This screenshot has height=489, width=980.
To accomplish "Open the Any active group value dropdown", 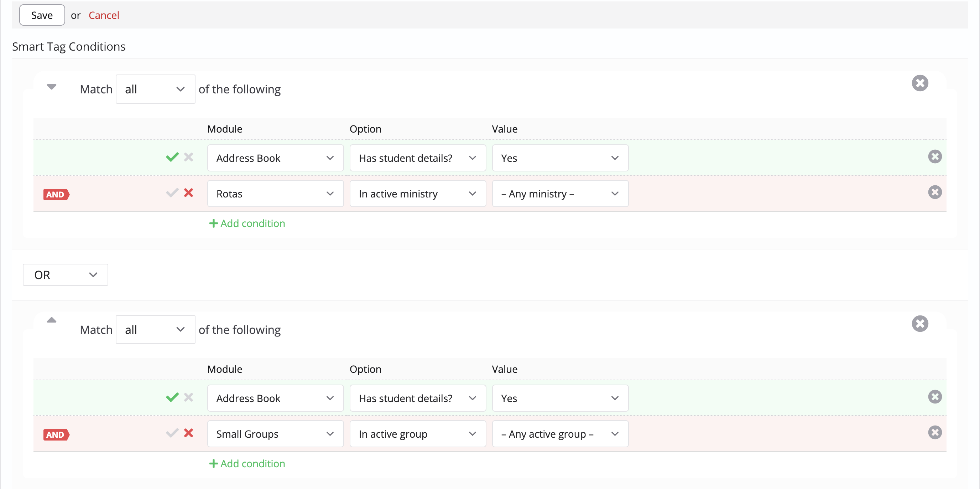I will pyautogui.click(x=560, y=434).
